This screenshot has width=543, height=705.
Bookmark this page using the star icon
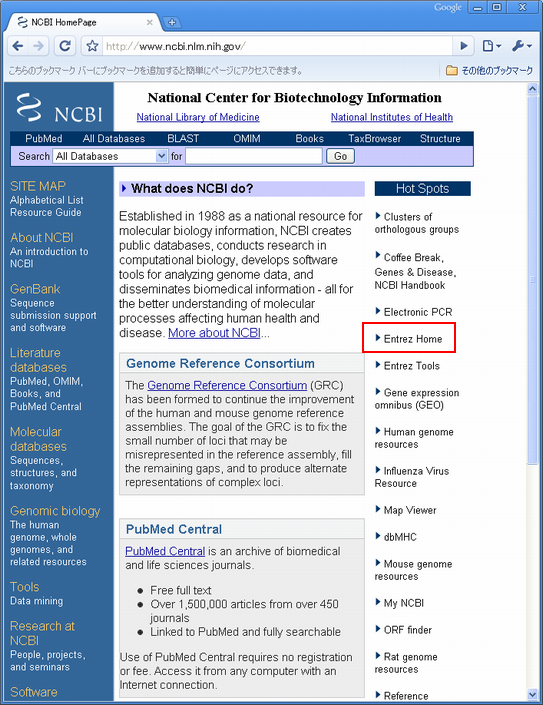click(x=92, y=46)
